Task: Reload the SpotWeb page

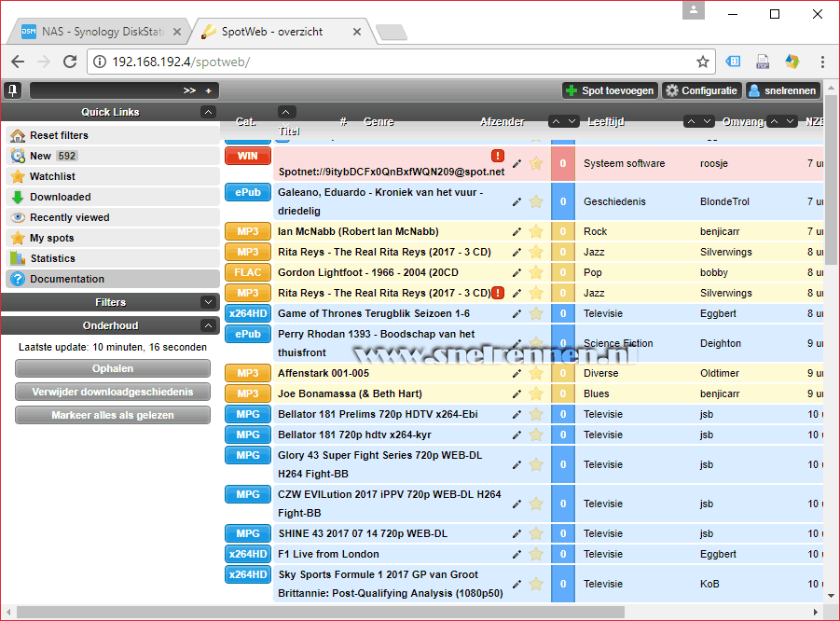Action: [x=70, y=62]
